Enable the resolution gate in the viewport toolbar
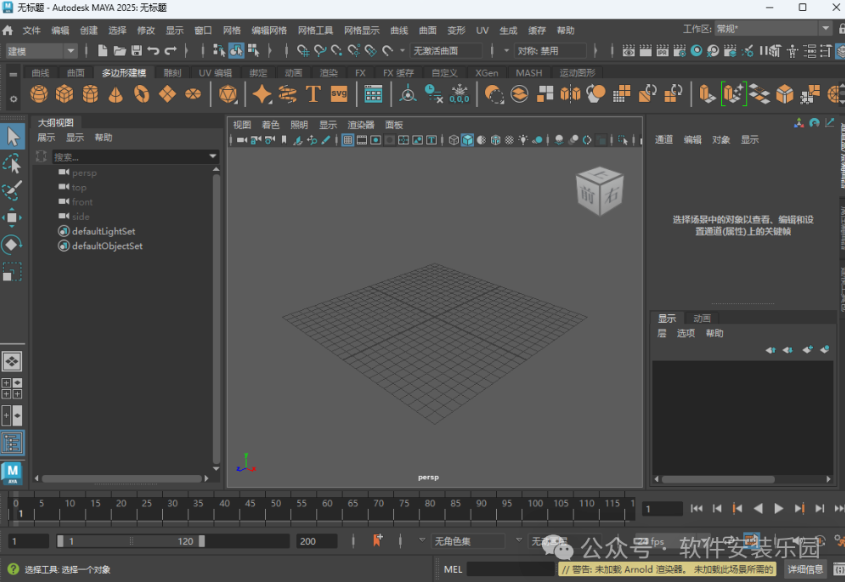Screen dimensions: 845x582 (x=376, y=140)
